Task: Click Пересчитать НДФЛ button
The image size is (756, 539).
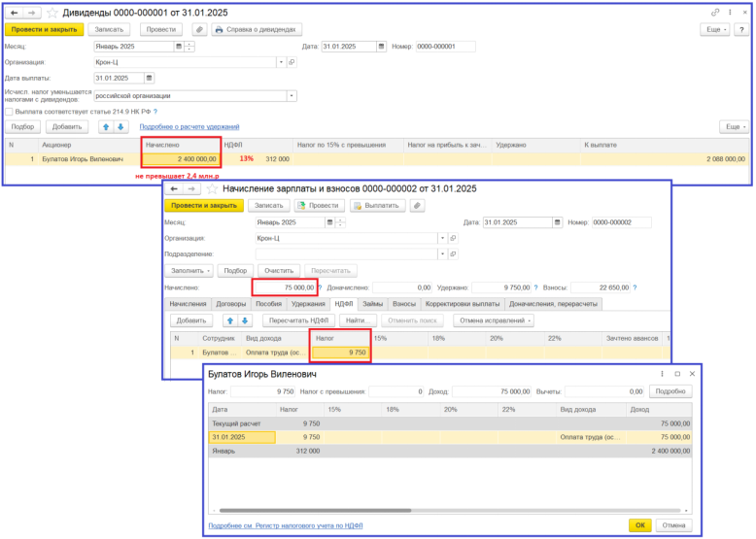Action: pos(299,320)
